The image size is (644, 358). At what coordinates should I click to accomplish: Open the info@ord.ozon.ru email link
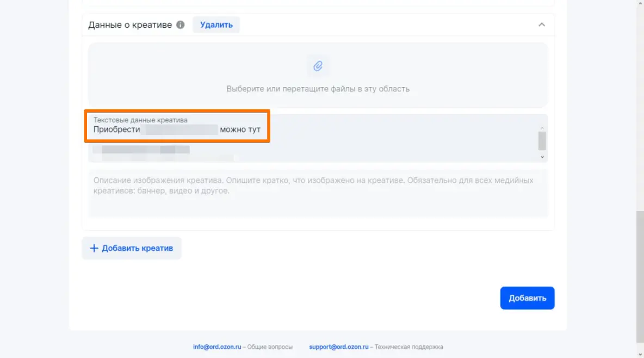(216, 347)
